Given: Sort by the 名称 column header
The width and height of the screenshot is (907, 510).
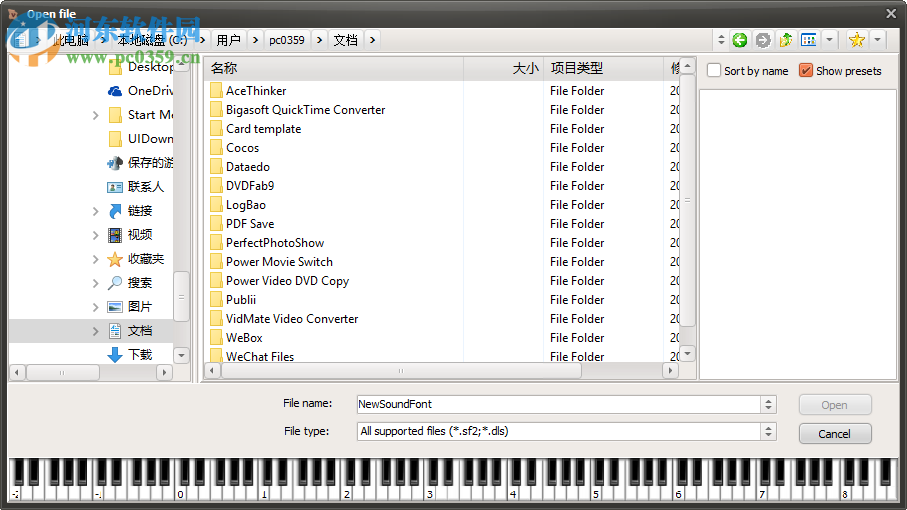Looking at the screenshot, I should pos(334,68).
